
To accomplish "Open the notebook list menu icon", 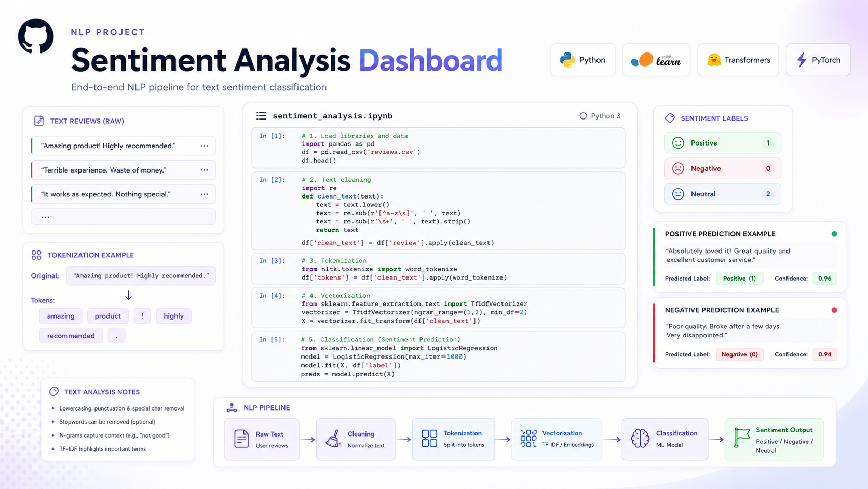I will (261, 116).
